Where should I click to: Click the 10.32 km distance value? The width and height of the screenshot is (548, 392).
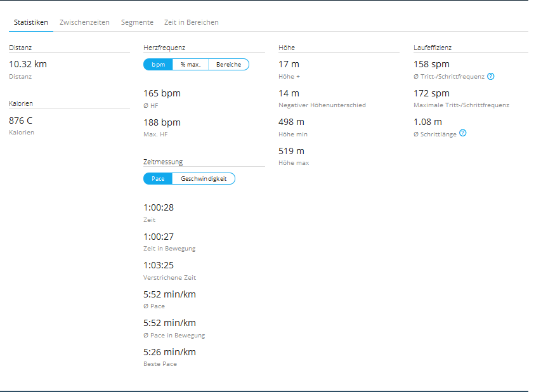pos(28,64)
